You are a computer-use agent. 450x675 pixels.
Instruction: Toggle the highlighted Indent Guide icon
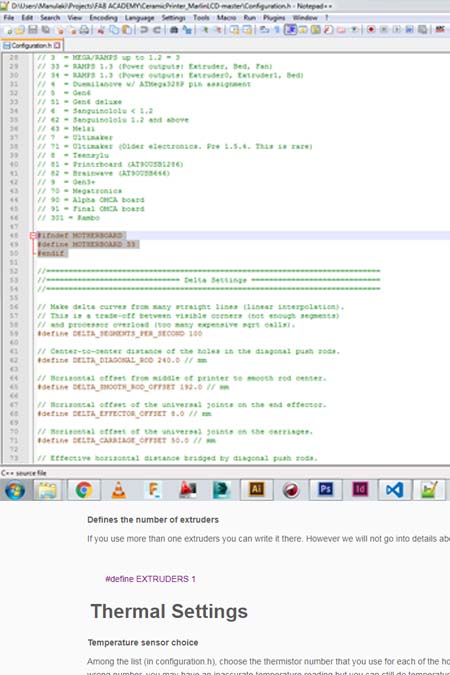click(x=290, y=30)
